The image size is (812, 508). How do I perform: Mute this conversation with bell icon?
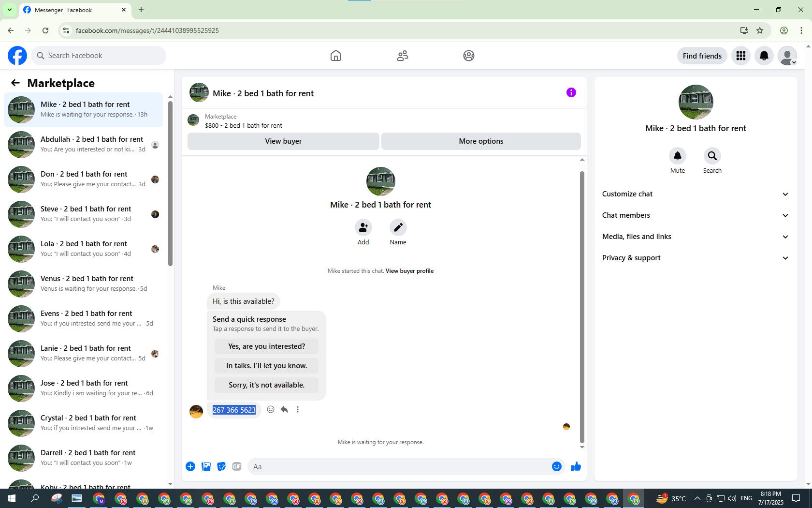pyautogui.click(x=678, y=156)
